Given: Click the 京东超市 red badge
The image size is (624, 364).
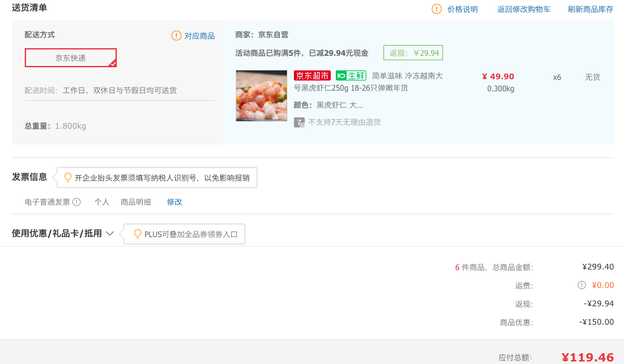Looking at the screenshot, I should 312,75.
